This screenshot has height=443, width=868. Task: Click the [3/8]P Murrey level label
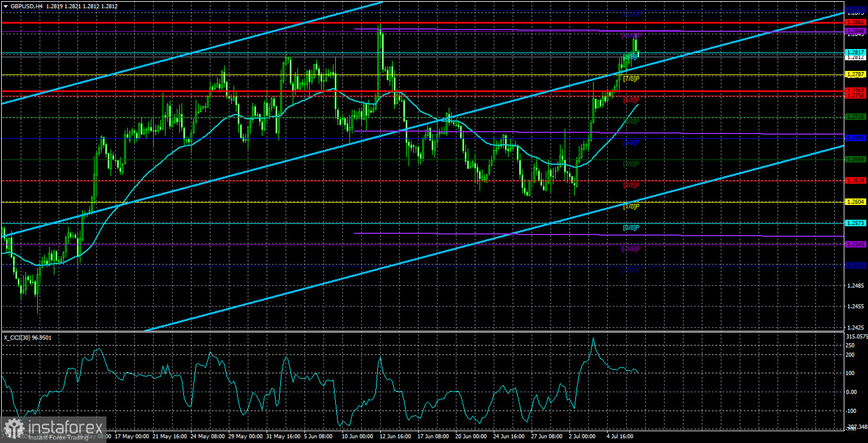coord(631,164)
